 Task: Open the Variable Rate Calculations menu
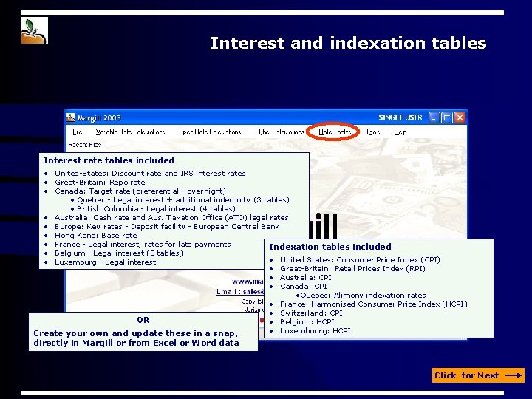tap(130, 132)
